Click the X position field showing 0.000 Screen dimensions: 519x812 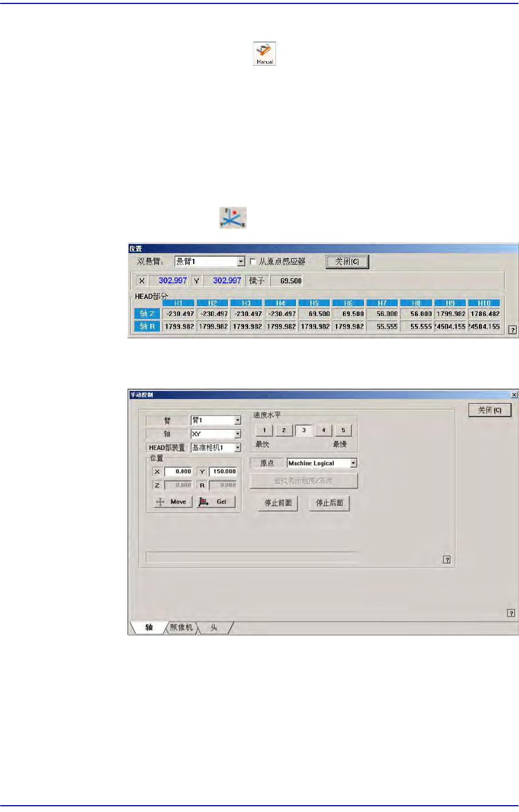point(178,472)
